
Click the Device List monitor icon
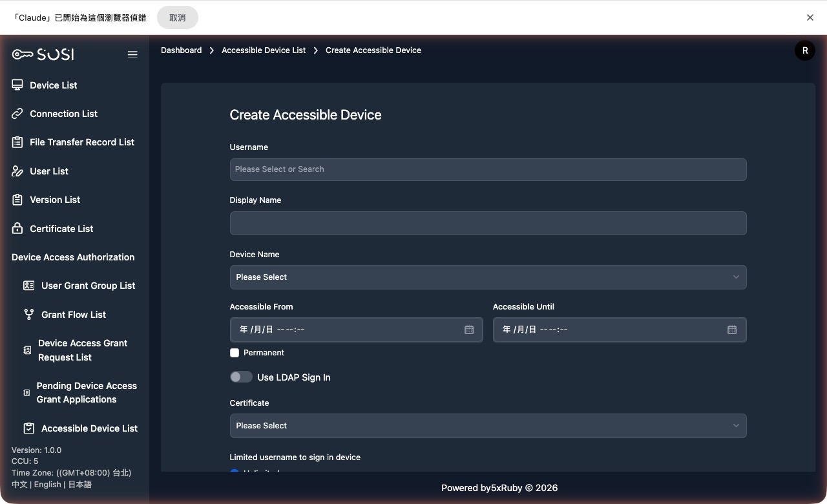17,85
